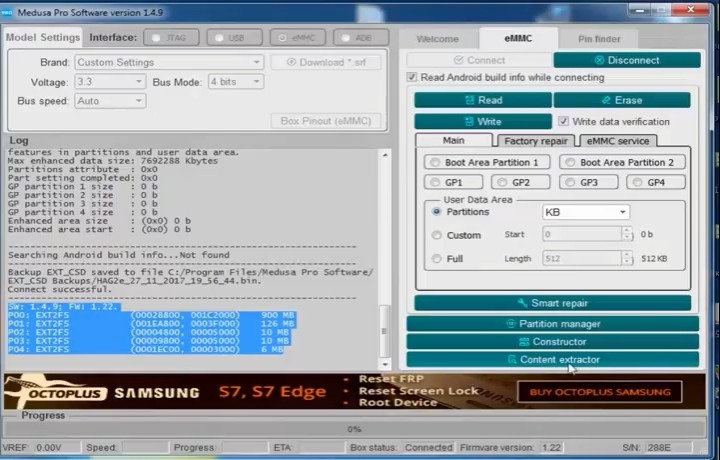Click the 0% progress bar

point(354,429)
